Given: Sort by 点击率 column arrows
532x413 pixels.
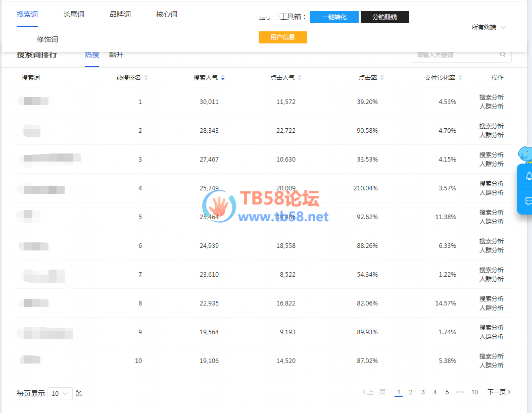Looking at the screenshot, I should [x=382, y=78].
